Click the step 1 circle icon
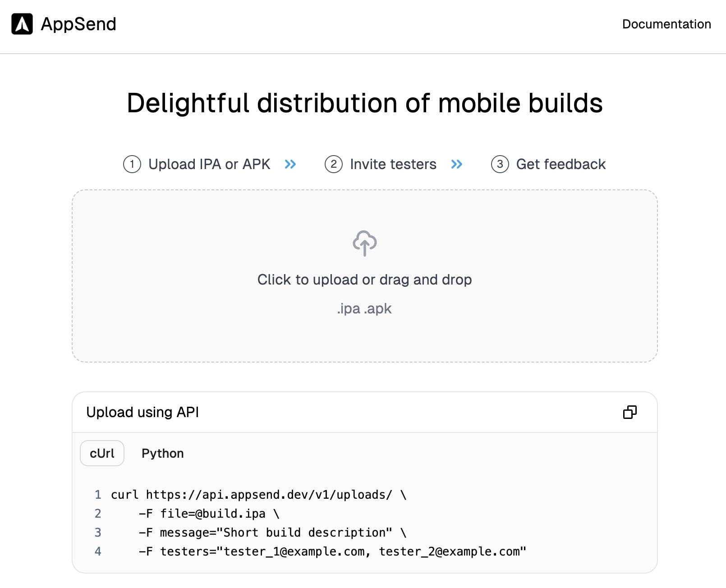 coord(132,164)
